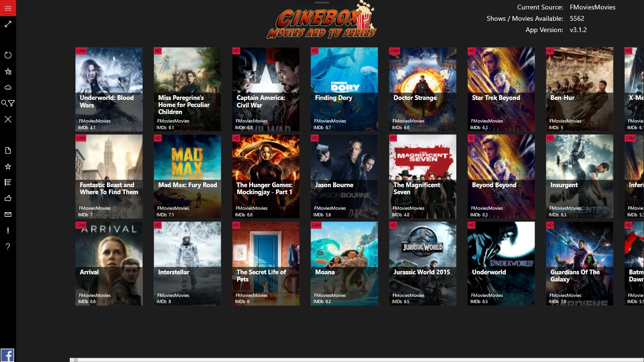
Task: Clear results with the X icon
Action: (x=8, y=119)
